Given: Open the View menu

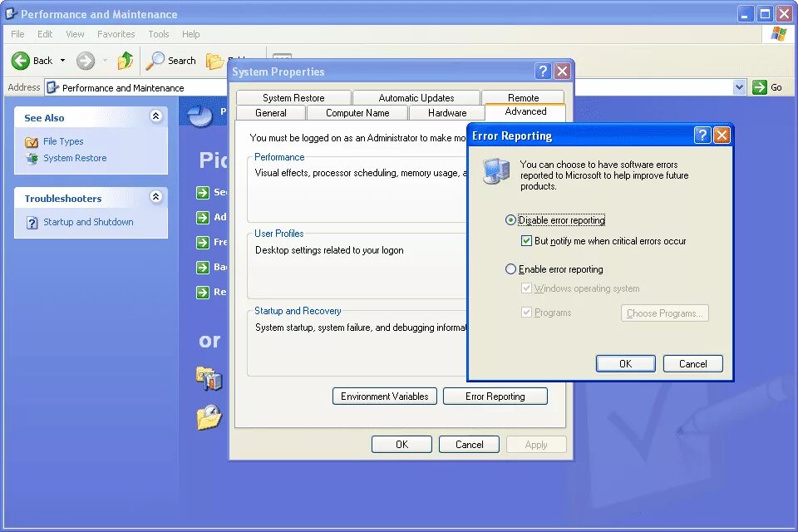Looking at the screenshot, I should click(x=75, y=34).
